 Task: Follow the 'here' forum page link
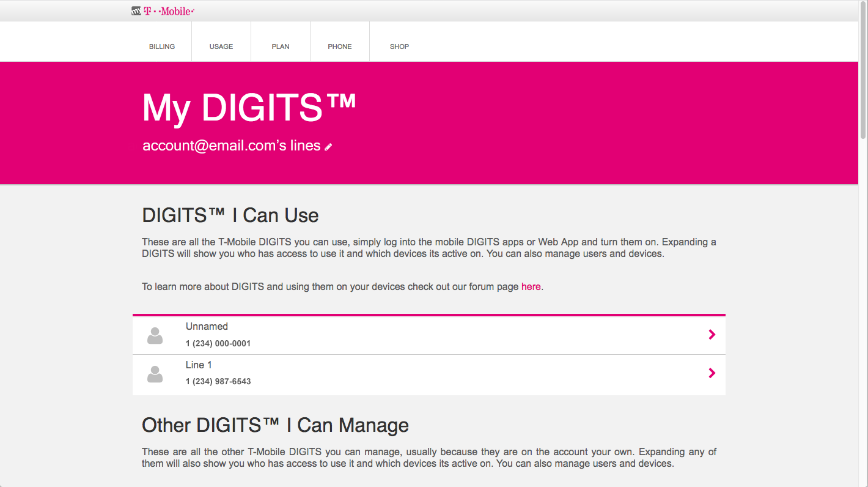pos(531,286)
